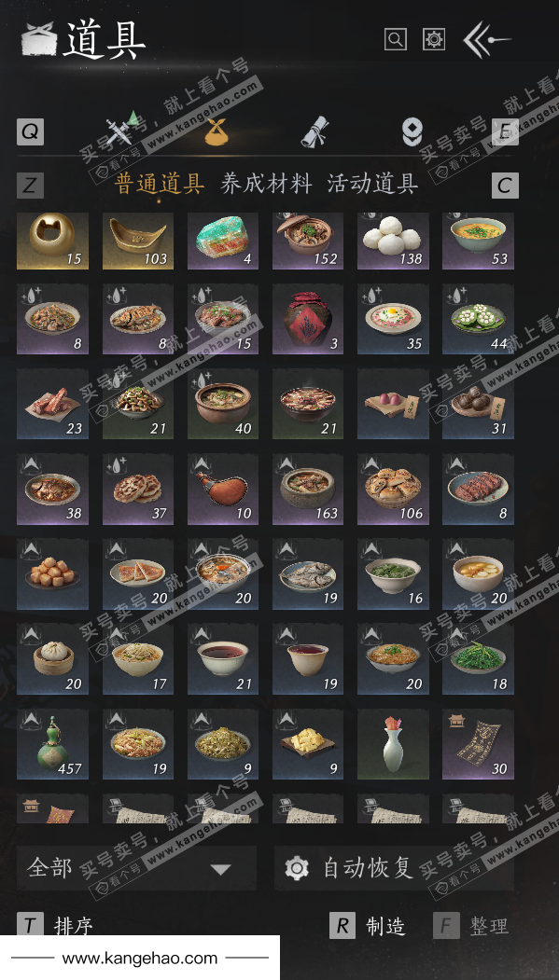The height and width of the screenshot is (980, 559).
Task: Select the scroll category icon
Action: [314, 131]
